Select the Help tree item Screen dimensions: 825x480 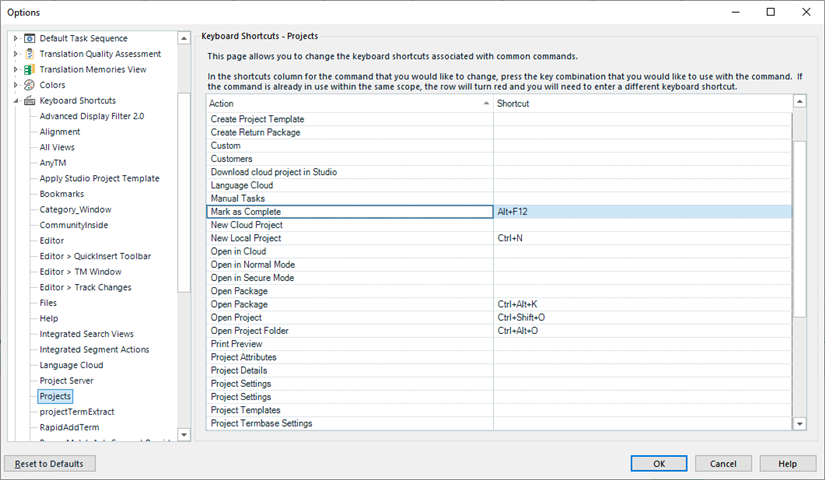click(48, 318)
